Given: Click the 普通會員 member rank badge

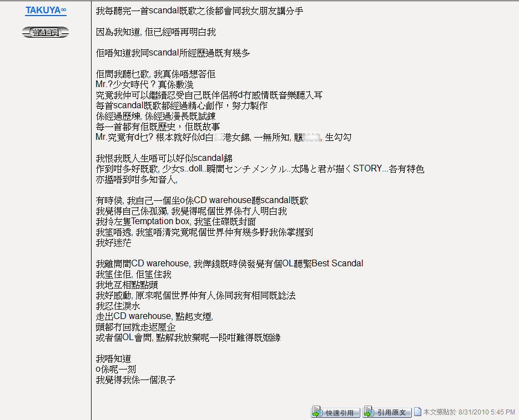Looking at the screenshot, I should 46,32.
